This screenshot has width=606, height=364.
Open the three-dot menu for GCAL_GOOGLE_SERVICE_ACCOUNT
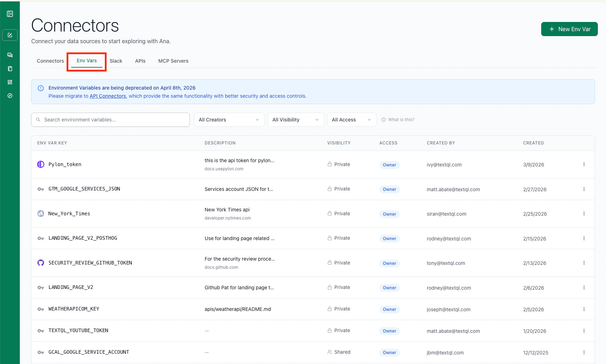[x=584, y=352]
